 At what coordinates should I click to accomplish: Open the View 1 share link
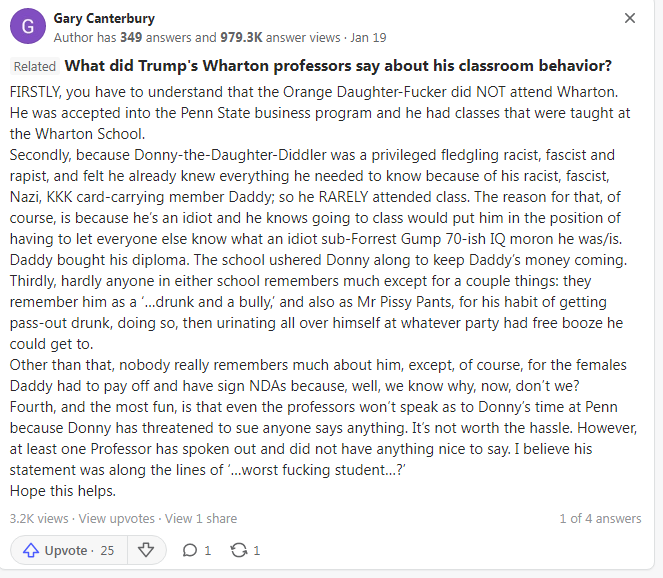201,518
